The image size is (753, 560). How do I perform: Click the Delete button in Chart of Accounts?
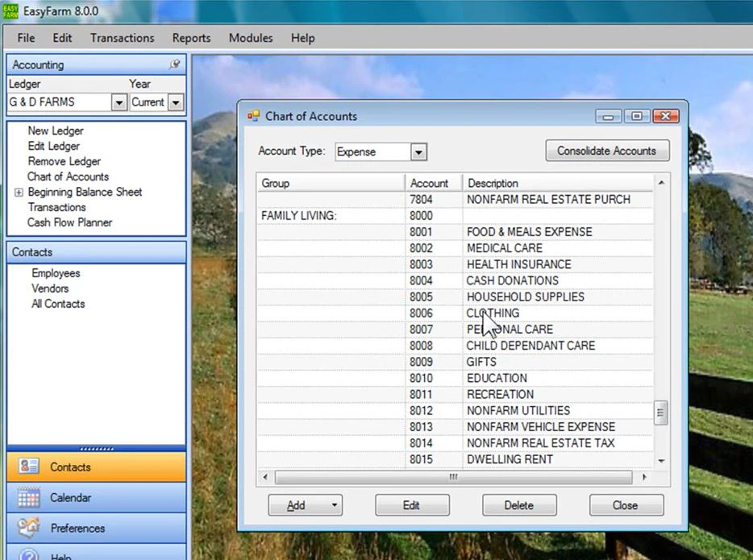tap(518, 505)
